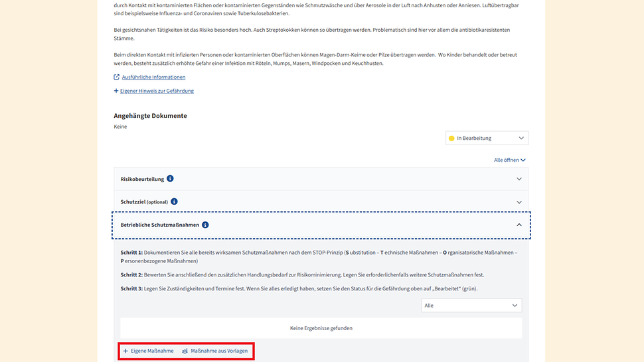Collapse Betriebliche Schutzmaßnahmen section chevron

pos(519,225)
